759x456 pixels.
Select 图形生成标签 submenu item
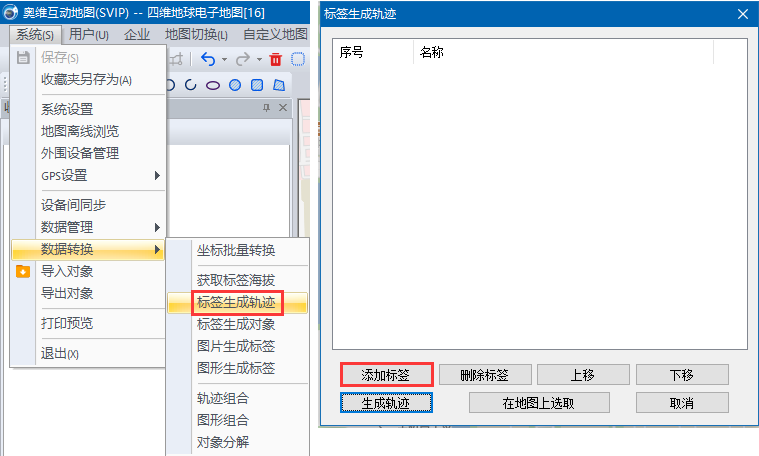coord(238,368)
